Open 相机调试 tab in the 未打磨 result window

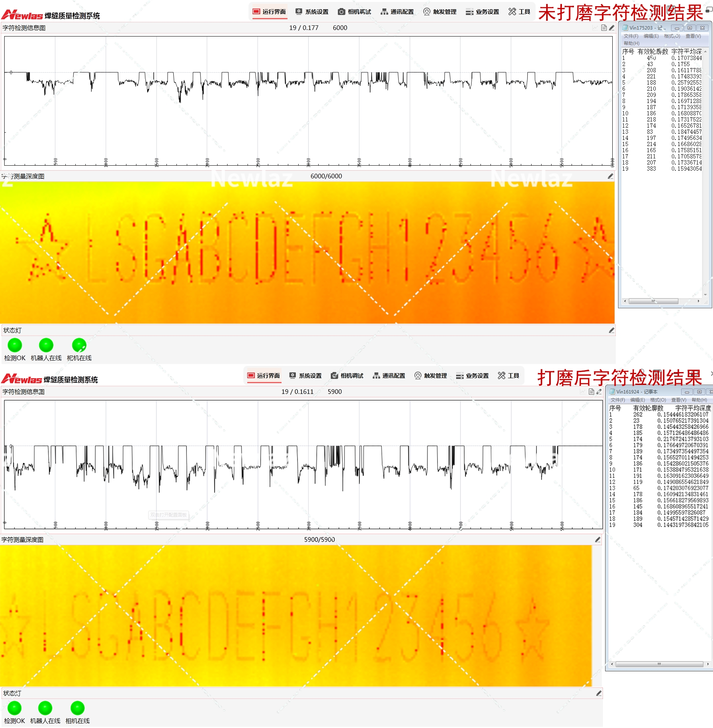354,12
